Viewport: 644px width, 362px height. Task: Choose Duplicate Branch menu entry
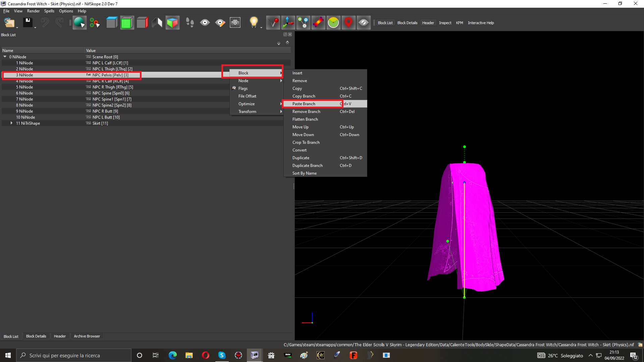[x=325, y=166]
